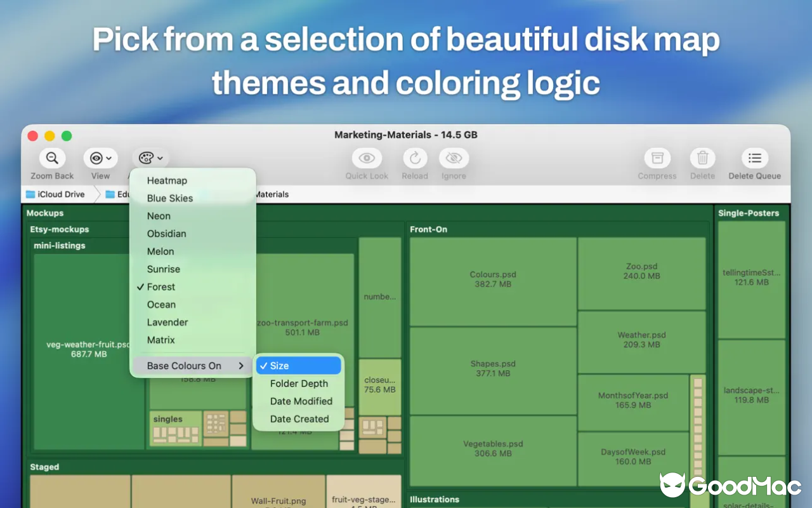
Task: Select the Vegetables.psd block in the map
Action: point(492,448)
